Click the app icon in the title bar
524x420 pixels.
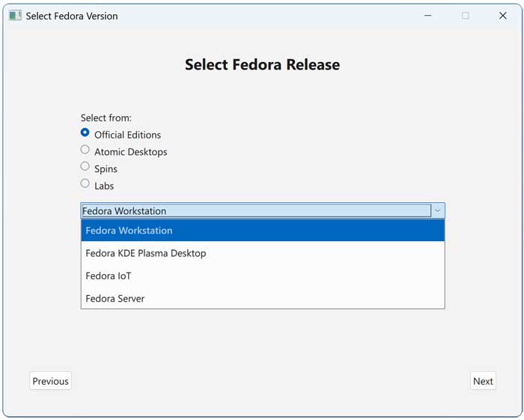15,16
